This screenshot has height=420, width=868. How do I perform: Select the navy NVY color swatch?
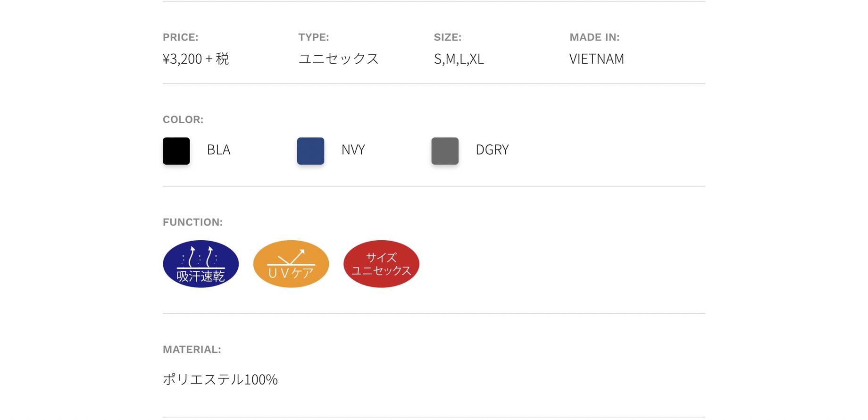click(x=310, y=151)
